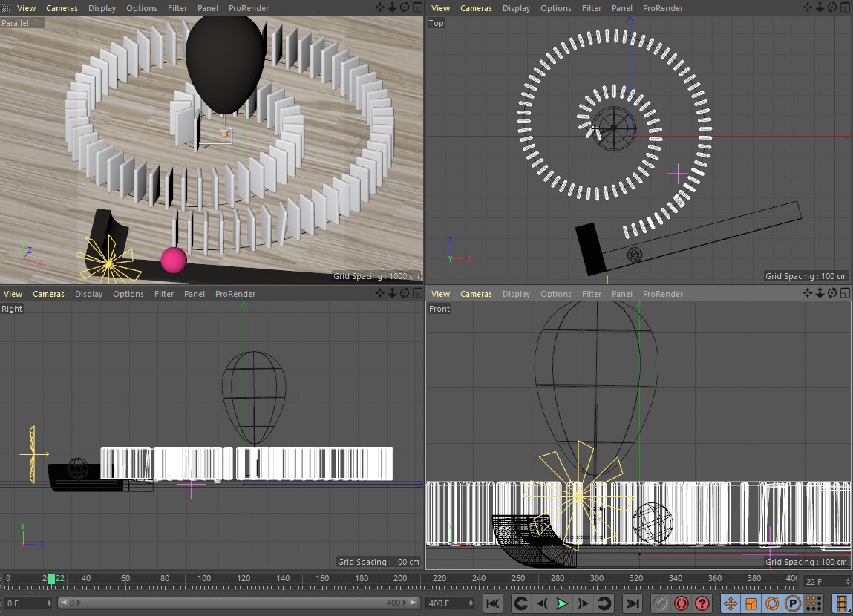Click right arrow of timeline range slider

pyautogui.click(x=414, y=603)
